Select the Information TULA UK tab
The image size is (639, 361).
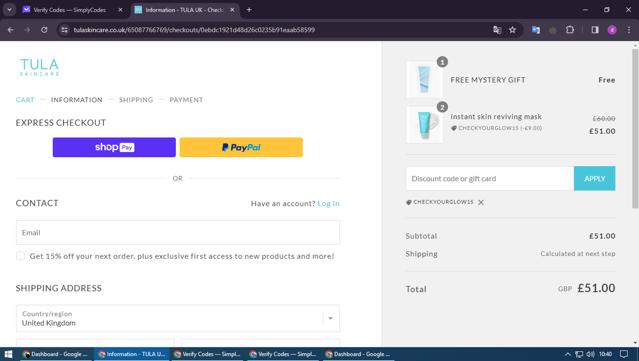(x=184, y=10)
